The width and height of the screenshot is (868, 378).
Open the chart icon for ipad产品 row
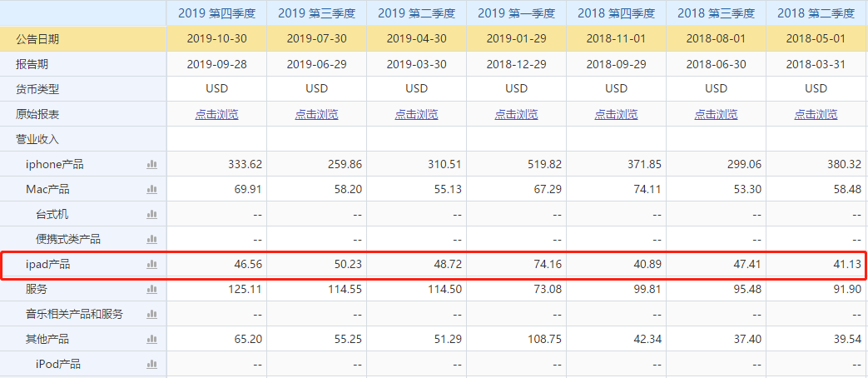click(x=151, y=265)
